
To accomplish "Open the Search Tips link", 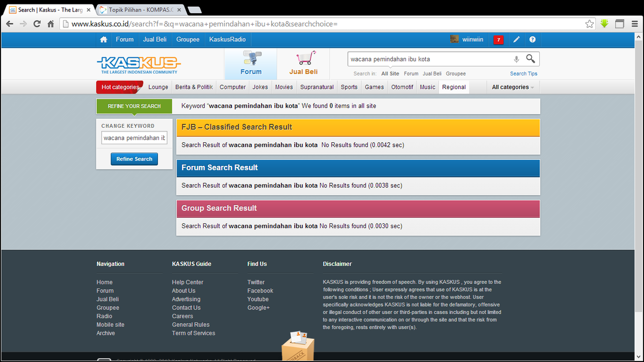I will click(524, 73).
